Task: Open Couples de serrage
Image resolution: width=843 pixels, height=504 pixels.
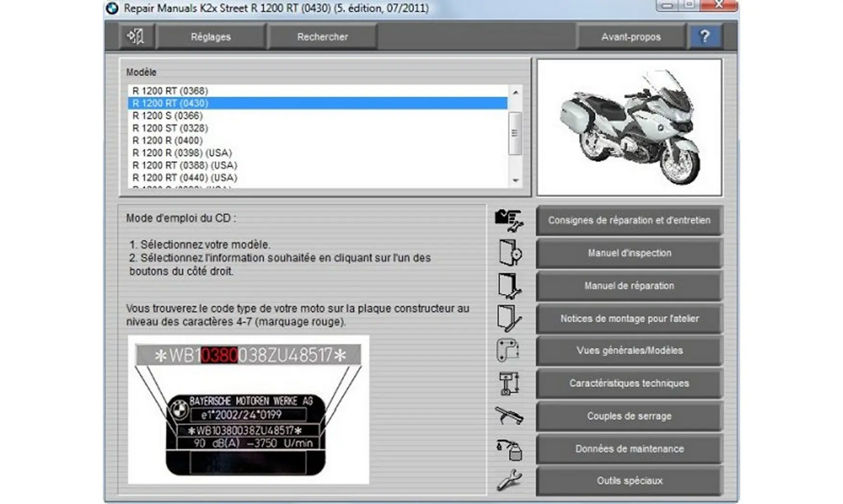Action: [629, 416]
